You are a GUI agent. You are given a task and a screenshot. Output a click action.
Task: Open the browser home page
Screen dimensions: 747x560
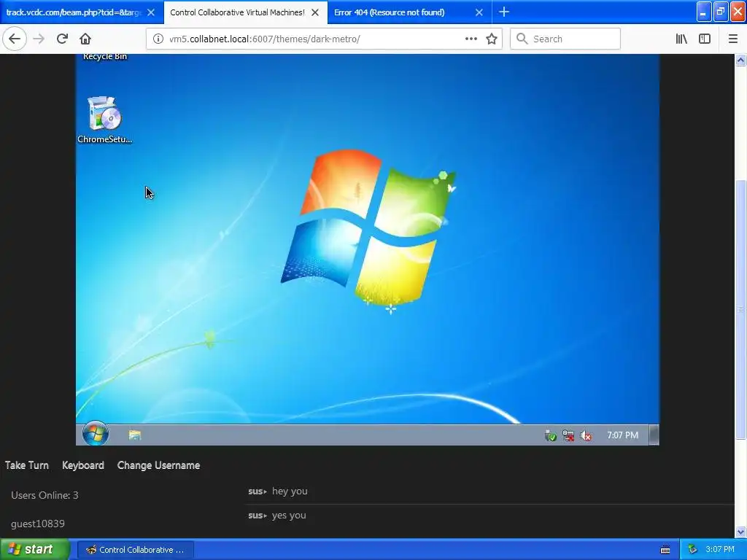[x=85, y=39]
